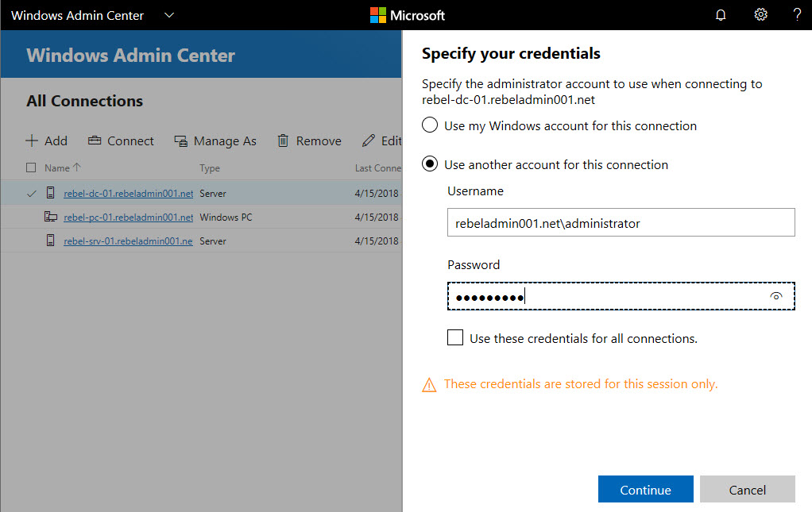Image resolution: width=812 pixels, height=512 pixels.
Task: Click the Microsoft logo
Action: coord(408,15)
